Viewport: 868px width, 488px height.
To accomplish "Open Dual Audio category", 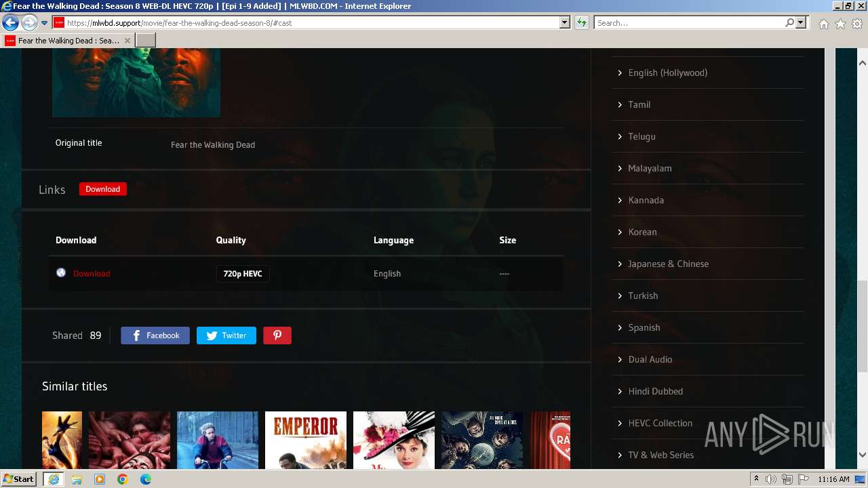I will click(650, 359).
